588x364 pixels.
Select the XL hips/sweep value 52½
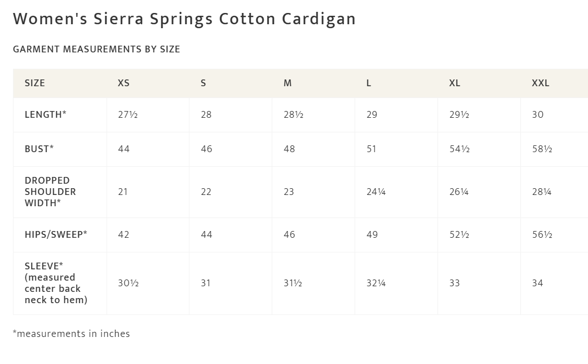459,234
